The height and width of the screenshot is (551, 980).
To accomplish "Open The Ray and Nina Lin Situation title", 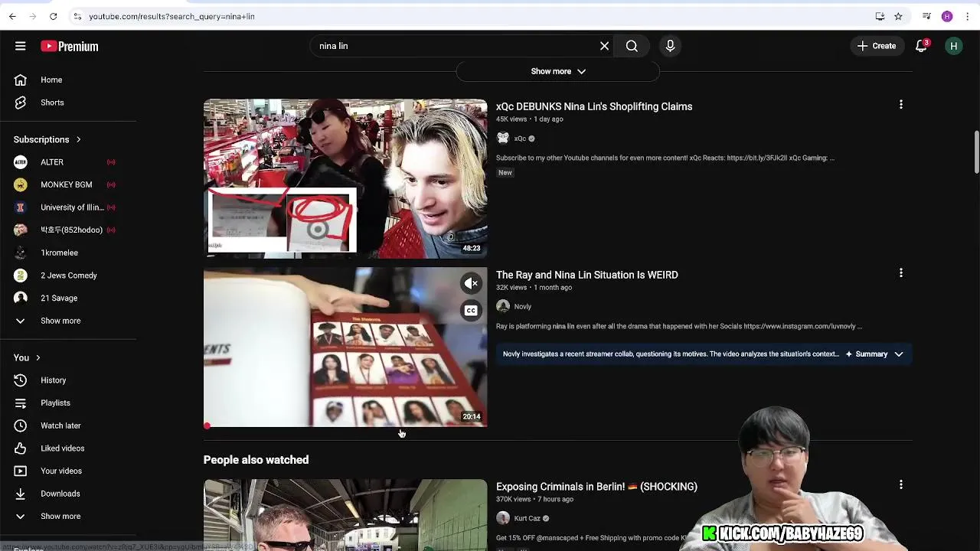I will [x=587, y=275].
